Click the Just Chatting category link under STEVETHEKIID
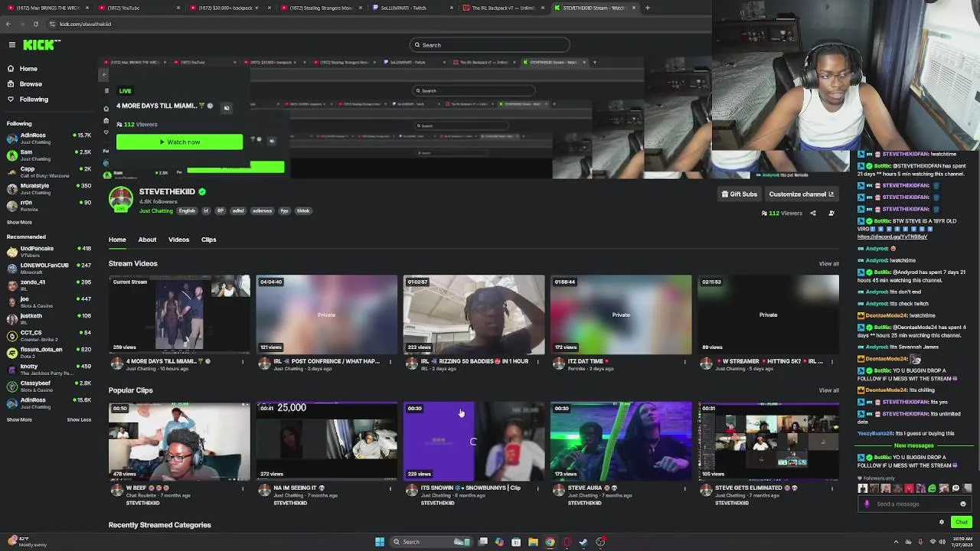Viewport: 980px width, 551px height. 156,211
